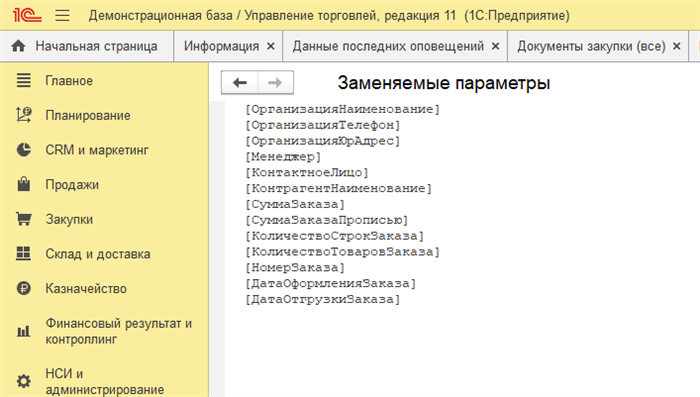Close Документы закупки (все) tab
This screenshot has height=397, width=700.
(677, 46)
